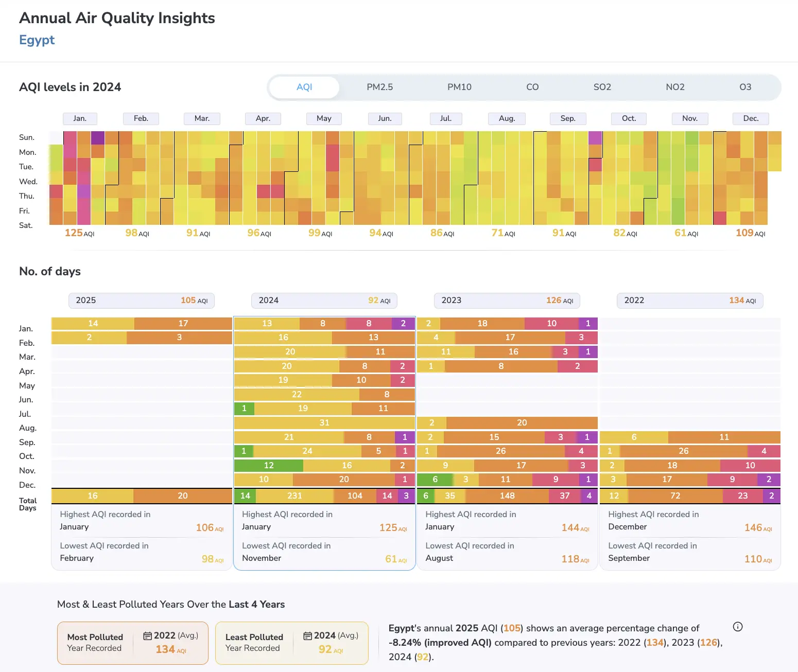
Task: Click 2023 total days segment showing 148
Action: tap(507, 496)
